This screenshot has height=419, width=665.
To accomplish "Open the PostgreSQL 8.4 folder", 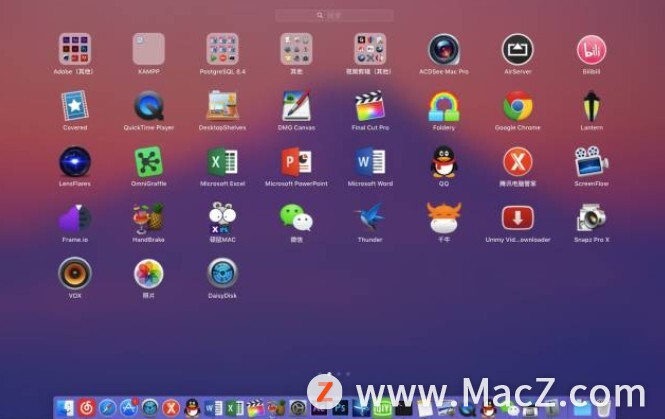I will [222, 49].
